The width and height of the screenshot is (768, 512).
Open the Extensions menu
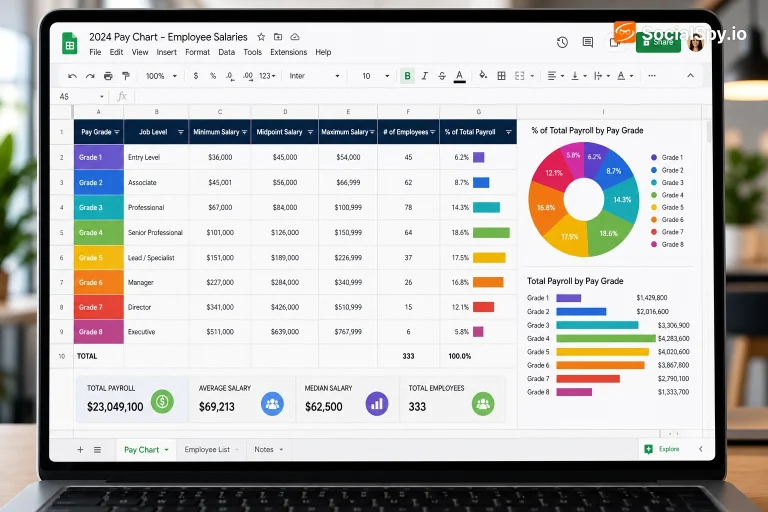[288, 52]
